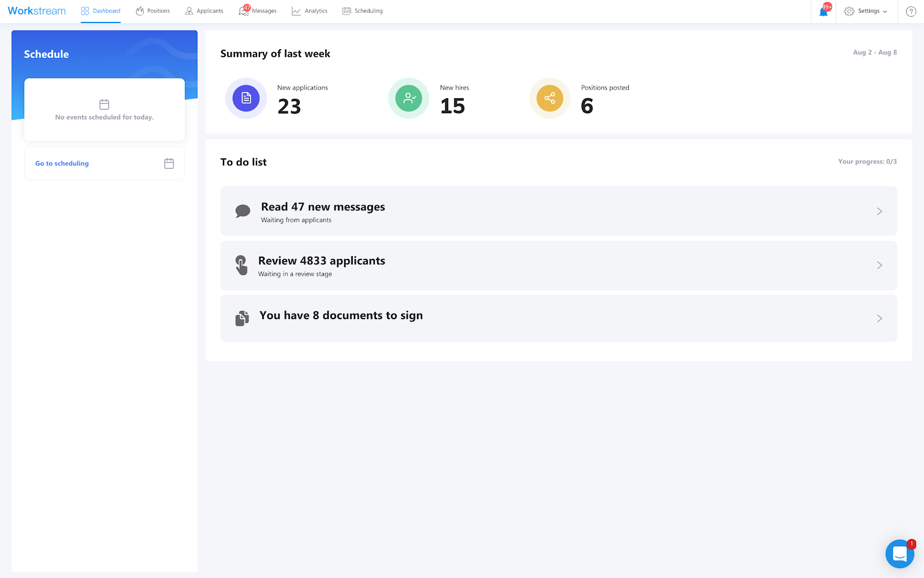
Task: Click the Go to scheduling link
Action: click(62, 164)
